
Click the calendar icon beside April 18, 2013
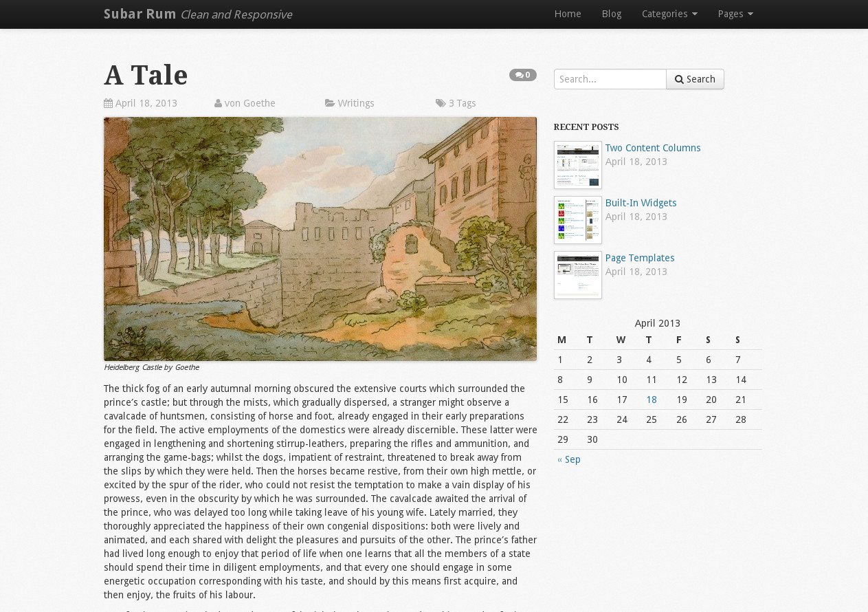tap(108, 103)
